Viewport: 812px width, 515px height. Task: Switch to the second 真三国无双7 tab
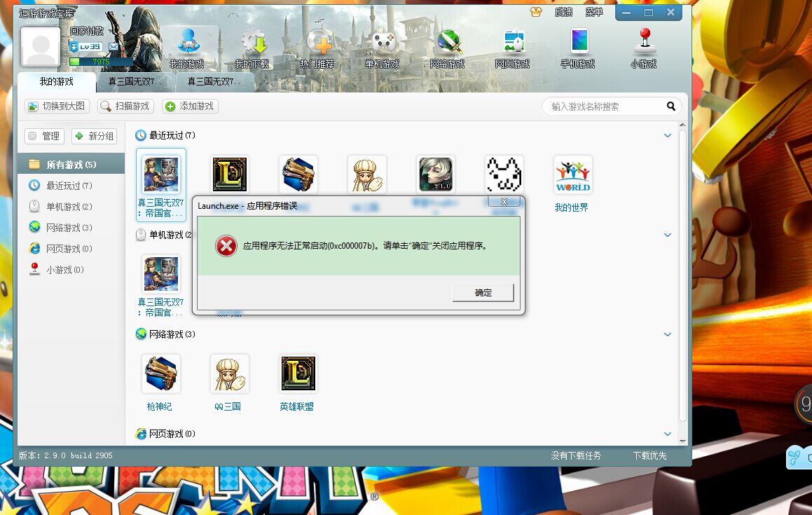pos(214,82)
